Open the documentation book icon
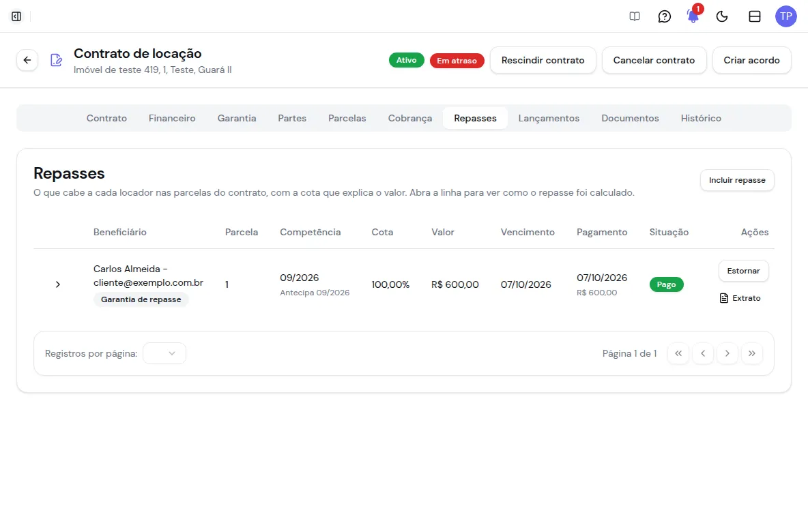The width and height of the screenshot is (808, 532). click(x=635, y=16)
